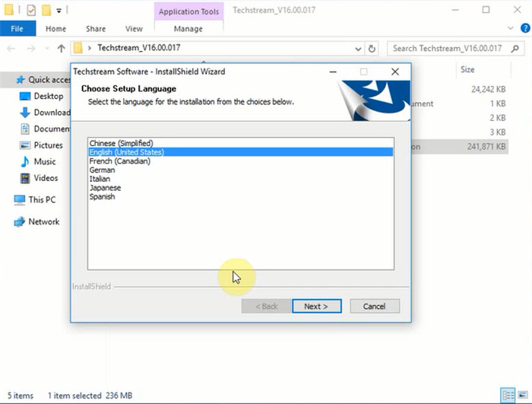The height and width of the screenshot is (404, 532).
Task: Click the Back navigation arrow in Explorer
Action: click(11, 49)
